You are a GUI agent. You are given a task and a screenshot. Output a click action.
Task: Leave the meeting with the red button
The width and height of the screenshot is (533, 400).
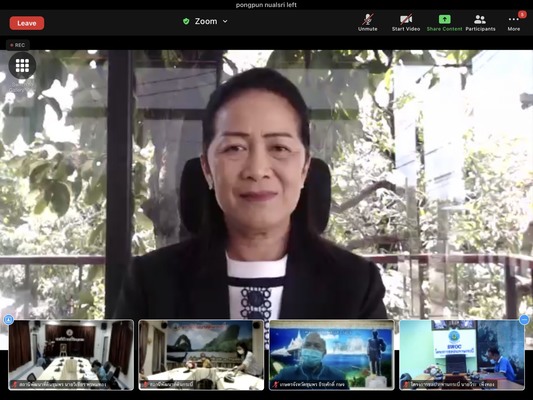pyautogui.click(x=27, y=23)
